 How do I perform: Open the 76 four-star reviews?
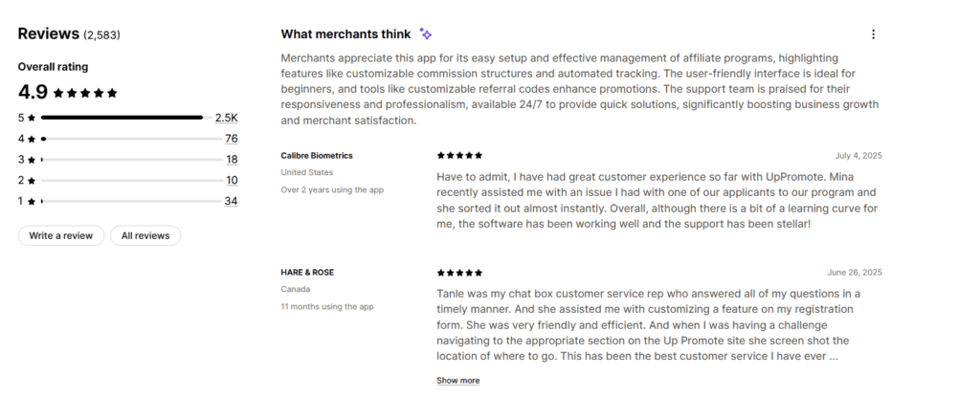coord(232,139)
